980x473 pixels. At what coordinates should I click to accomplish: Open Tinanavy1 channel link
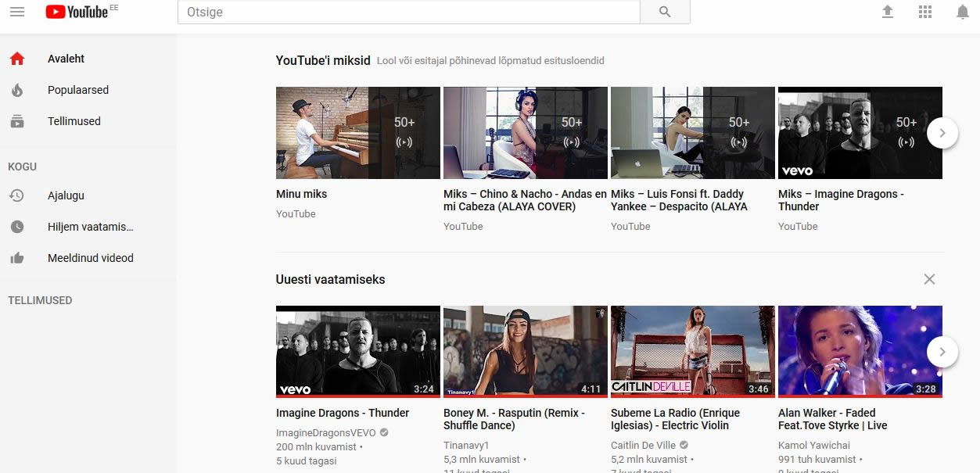(x=467, y=445)
